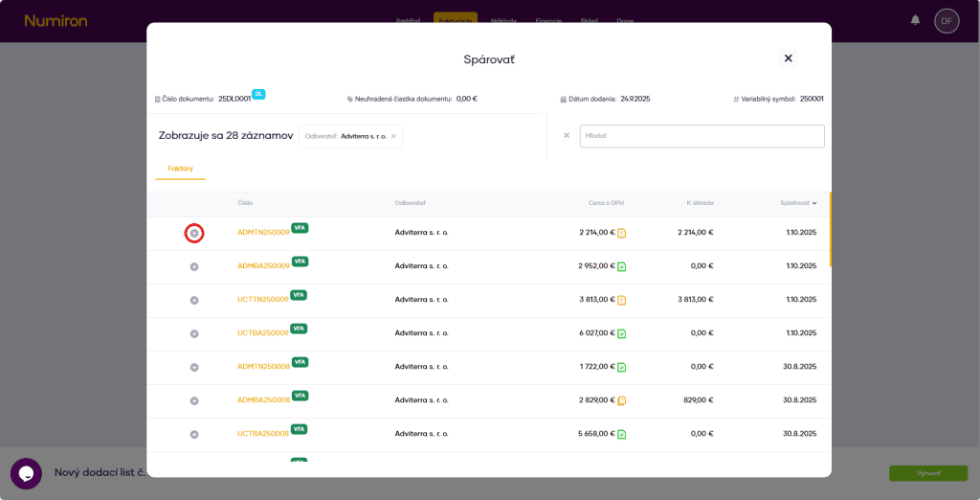Remove the Adviterra s. r. o. filter chip

pyautogui.click(x=393, y=136)
